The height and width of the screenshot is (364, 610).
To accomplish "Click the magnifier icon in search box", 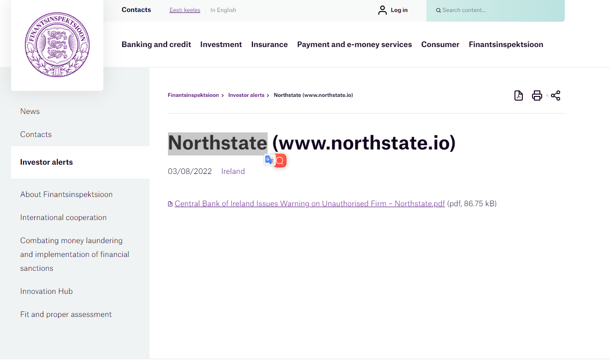I will (438, 10).
